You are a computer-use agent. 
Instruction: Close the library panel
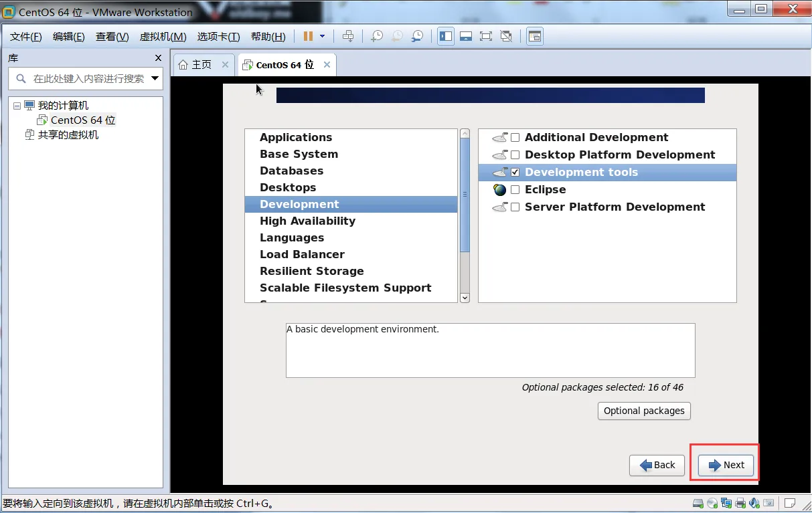[x=158, y=58]
